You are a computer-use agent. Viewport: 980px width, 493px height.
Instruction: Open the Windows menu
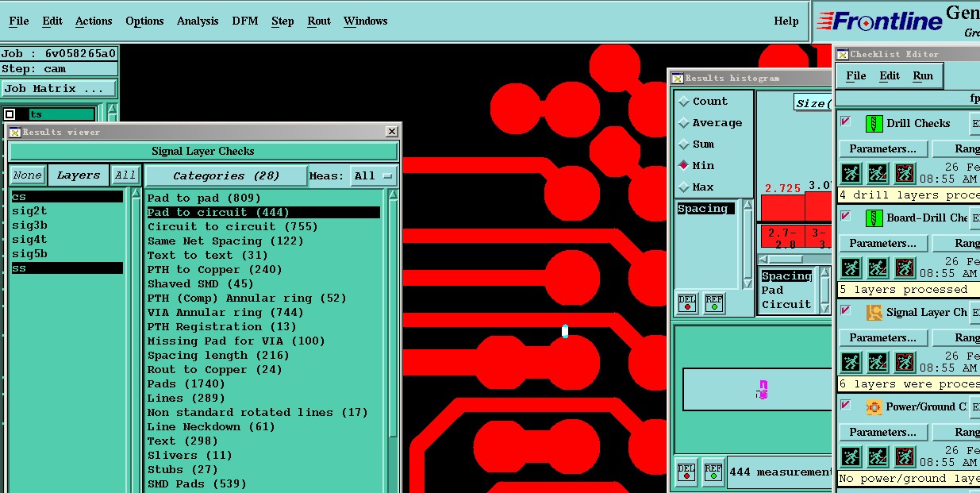click(x=366, y=21)
